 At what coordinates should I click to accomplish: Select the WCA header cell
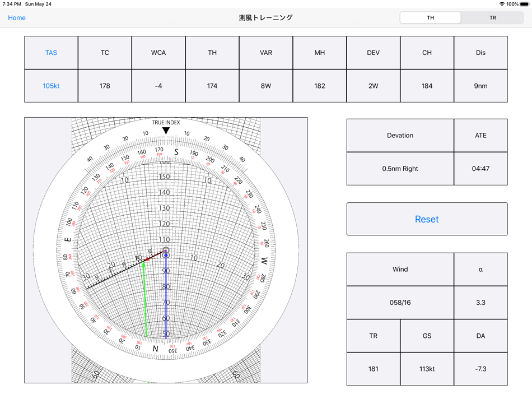pos(158,53)
